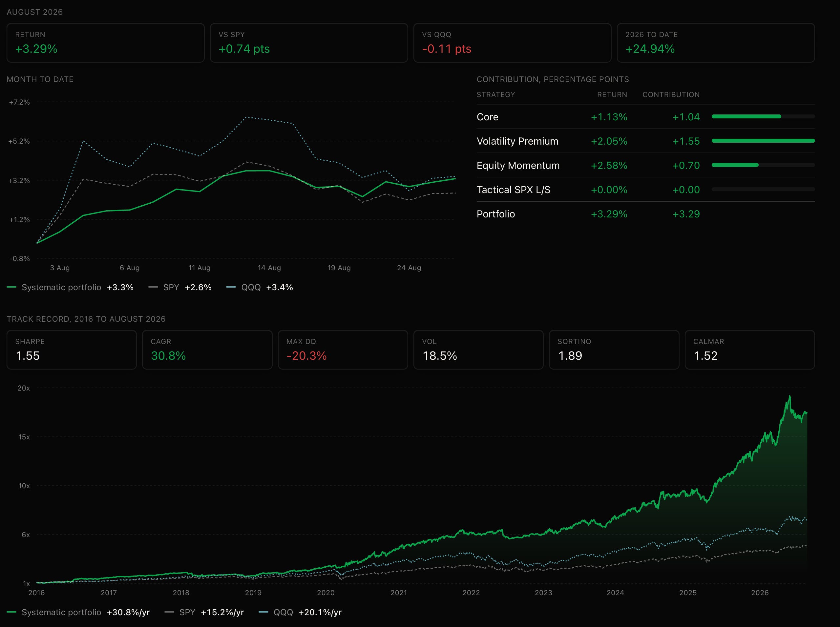Select the +24.94% year-to-date value
The image size is (840, 627).
click(x=650, y=49)
